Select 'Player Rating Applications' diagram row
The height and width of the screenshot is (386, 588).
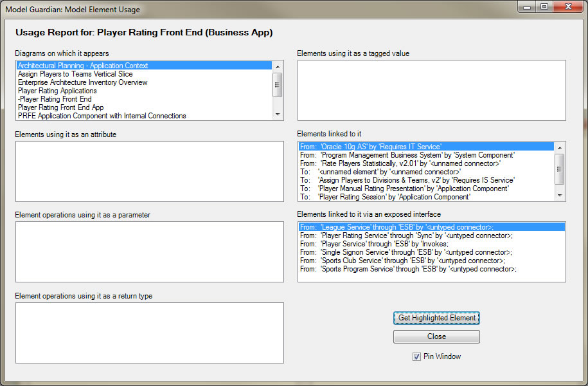click(x=145, y=91)
